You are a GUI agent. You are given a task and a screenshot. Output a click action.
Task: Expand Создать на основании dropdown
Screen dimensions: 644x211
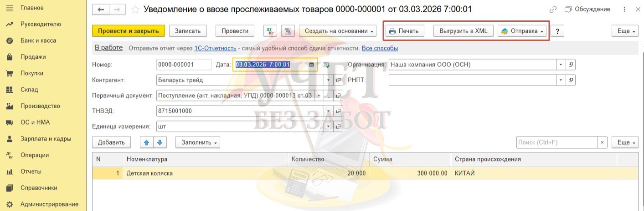pyautogui.click(x=337, y=31)
